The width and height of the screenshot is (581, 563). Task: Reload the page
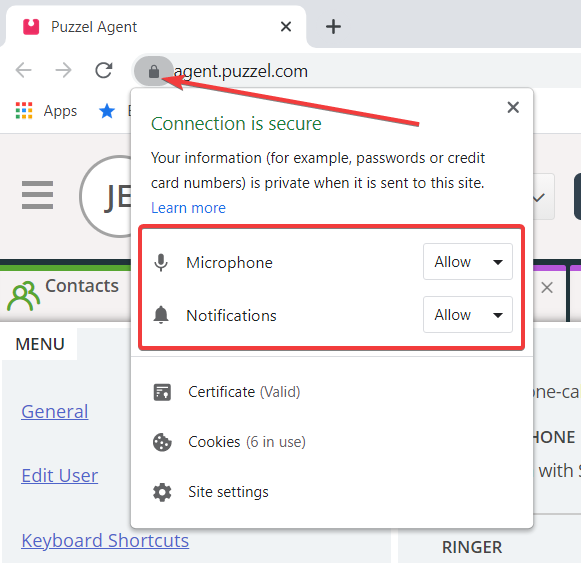[103, 70]
